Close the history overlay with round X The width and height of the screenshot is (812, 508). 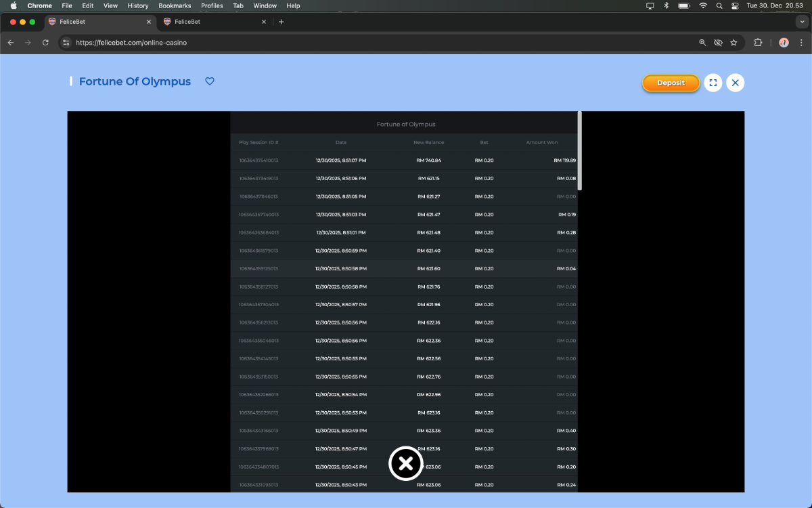405,463
